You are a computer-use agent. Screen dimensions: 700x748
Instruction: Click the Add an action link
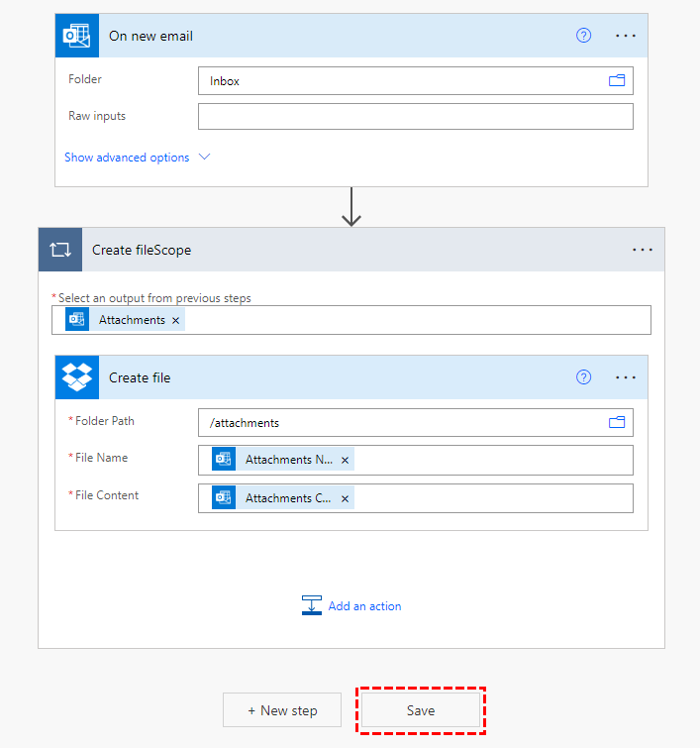coord(364,606)
